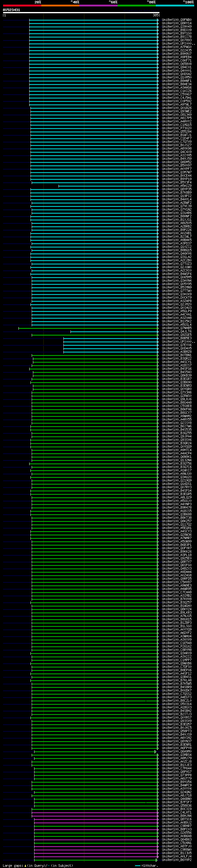Click the =100char. scale legend
The height and width of the screenshot is (868, 197).
pyautogui.click(x=146, y=865)
